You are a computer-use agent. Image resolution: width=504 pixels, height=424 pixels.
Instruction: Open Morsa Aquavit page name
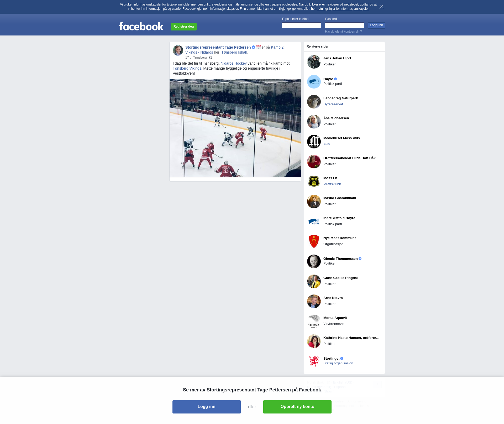point(335,318)
